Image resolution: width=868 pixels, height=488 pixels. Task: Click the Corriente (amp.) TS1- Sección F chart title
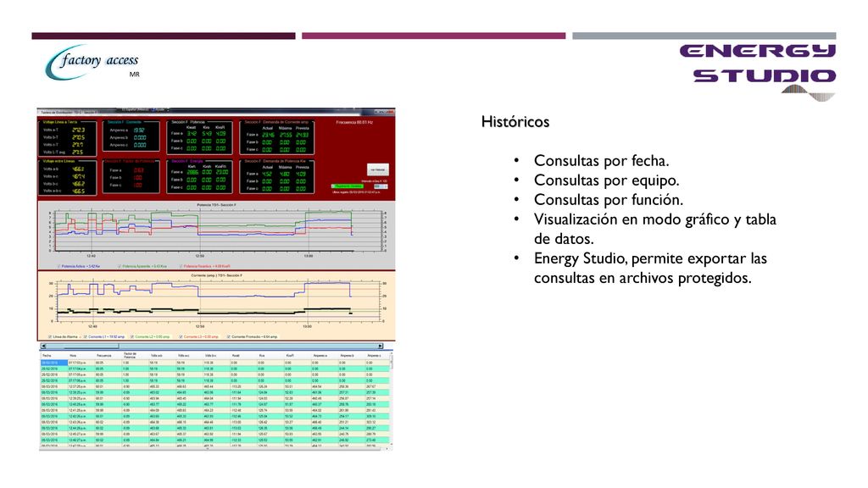click(x=216, y=275)
